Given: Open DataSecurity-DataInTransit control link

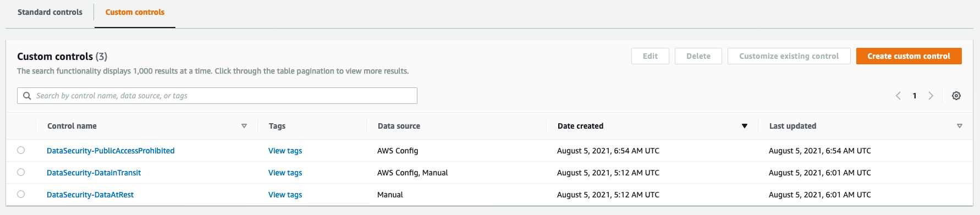Looking at the screenshot, I should (x=94, y=173).
